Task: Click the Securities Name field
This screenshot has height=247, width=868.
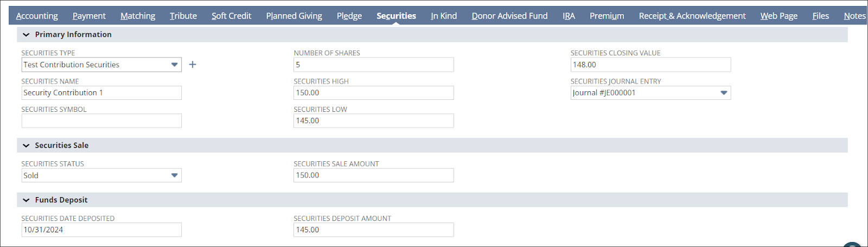Action: click(x=101, y=93)
